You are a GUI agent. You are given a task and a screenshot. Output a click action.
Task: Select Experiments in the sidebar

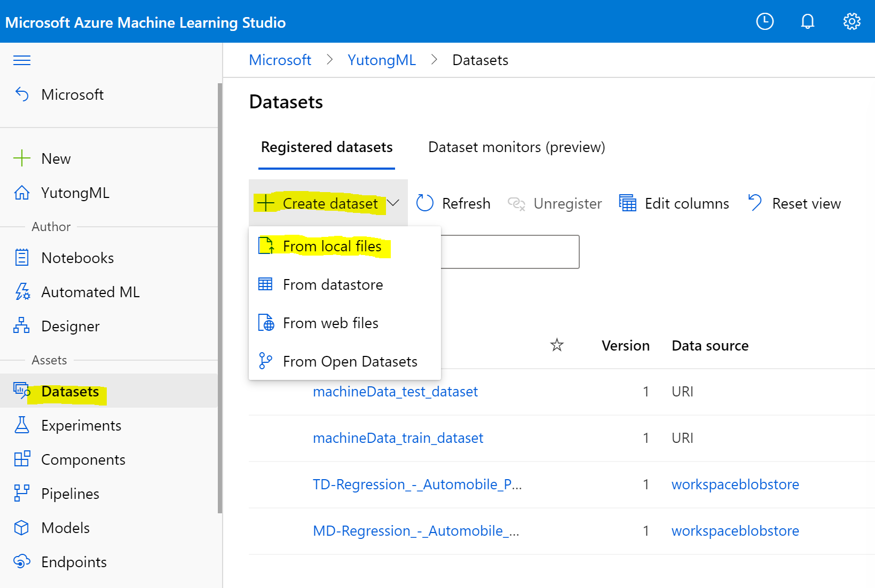click(x=109, y=425)
